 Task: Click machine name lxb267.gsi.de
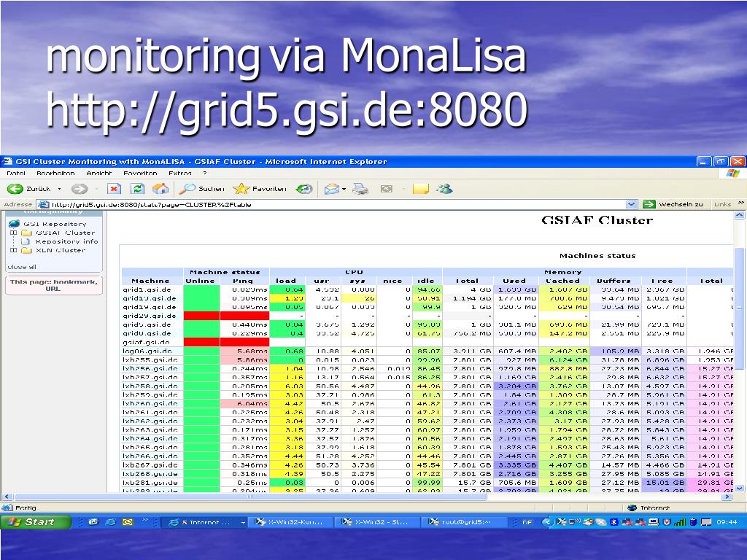pos(150,464)
